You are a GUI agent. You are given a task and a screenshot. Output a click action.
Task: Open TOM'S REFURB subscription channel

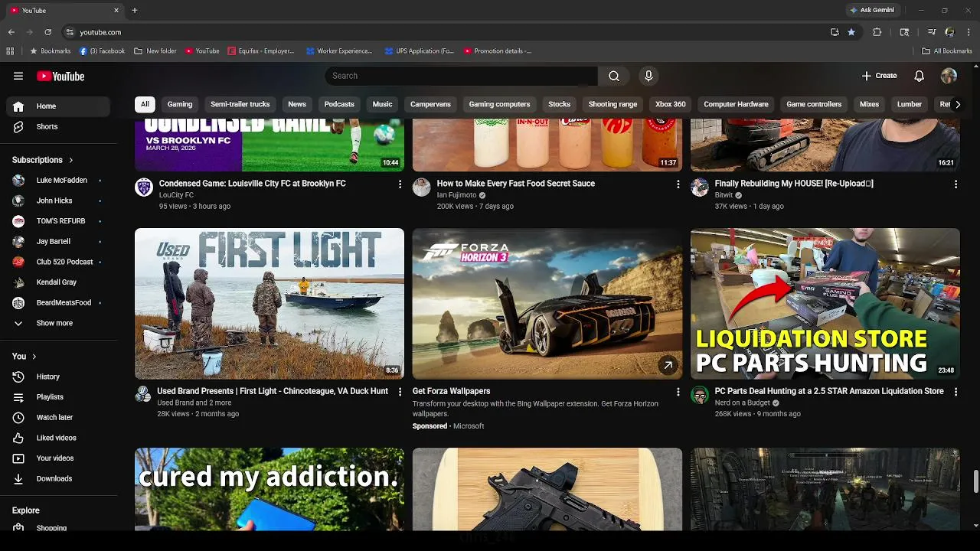click(x=58, y=221)
